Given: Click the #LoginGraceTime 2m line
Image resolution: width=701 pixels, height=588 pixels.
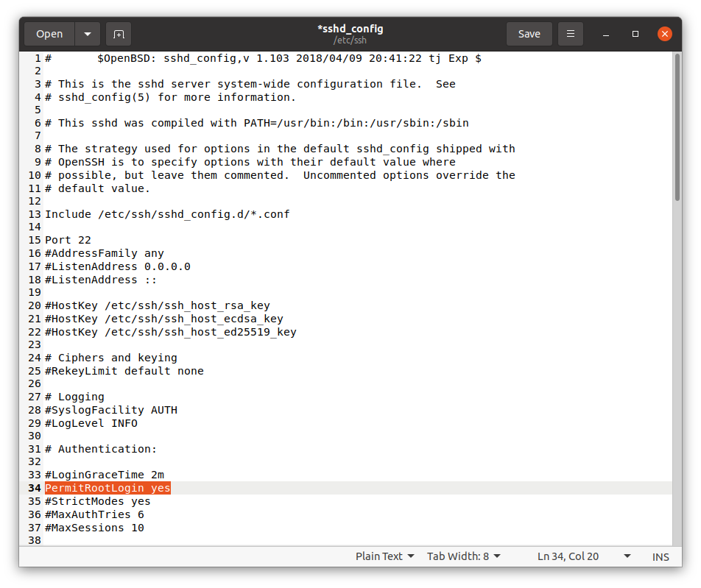Looking at the screenshot, I should [105, 475].
